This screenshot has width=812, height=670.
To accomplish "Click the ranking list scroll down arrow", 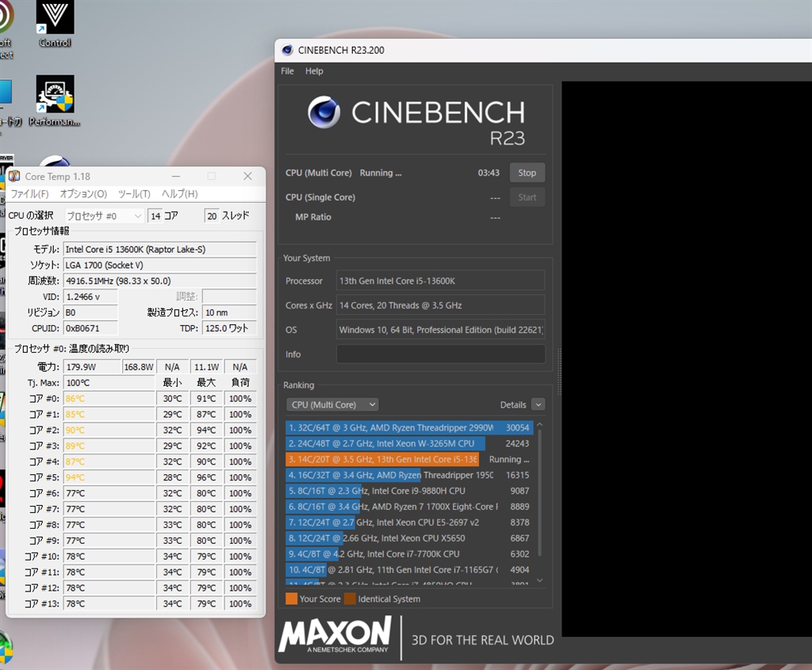I will pos(539,581).
